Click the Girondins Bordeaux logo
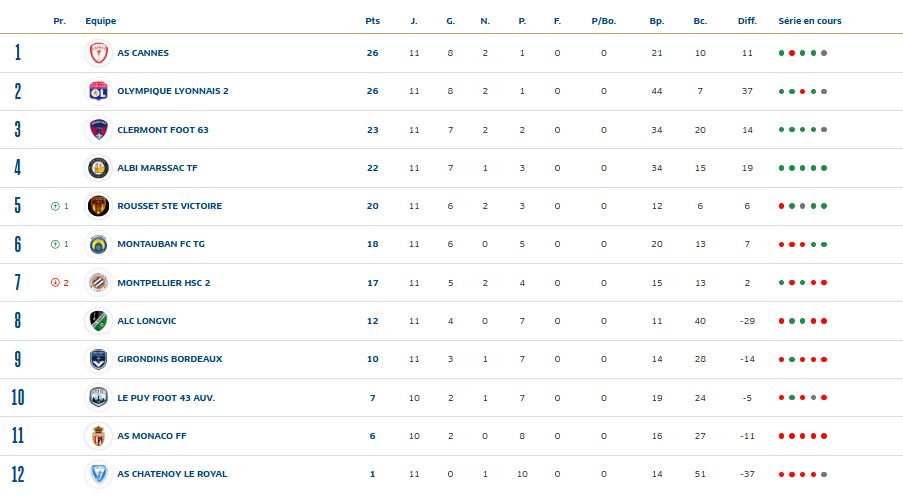 coord(98,359)
